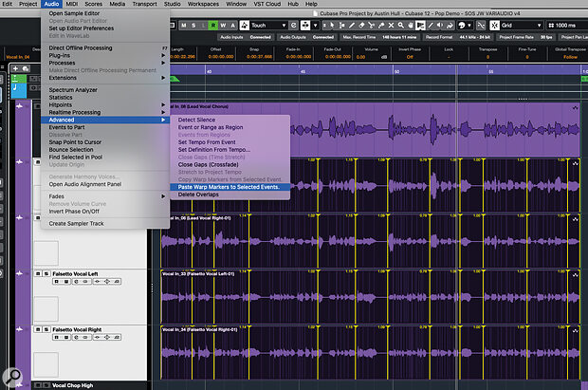The image size is (588, 390).
Task: Select the Range Selection tool
Action: [x=342, y=26]
